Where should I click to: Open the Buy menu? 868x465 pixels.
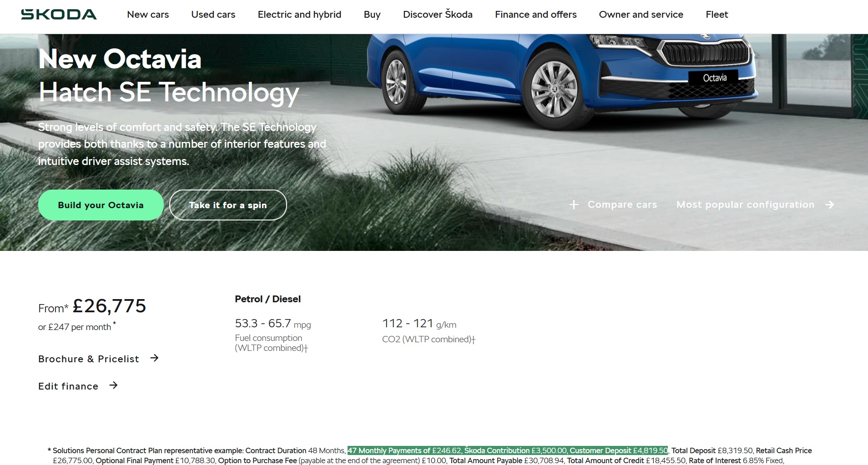(372, 15)
